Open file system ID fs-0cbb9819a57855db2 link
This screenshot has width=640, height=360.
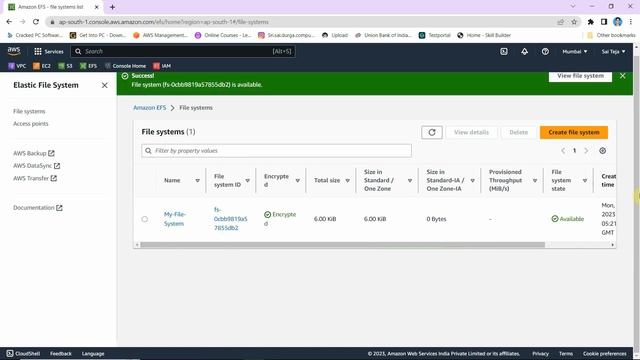230,219
